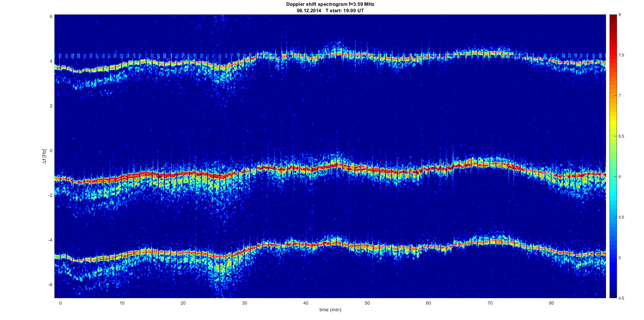Viewport: 644px width, 320px height.
Task: Click the colorbar tick label 5.5
Action: tap(621, 217)
